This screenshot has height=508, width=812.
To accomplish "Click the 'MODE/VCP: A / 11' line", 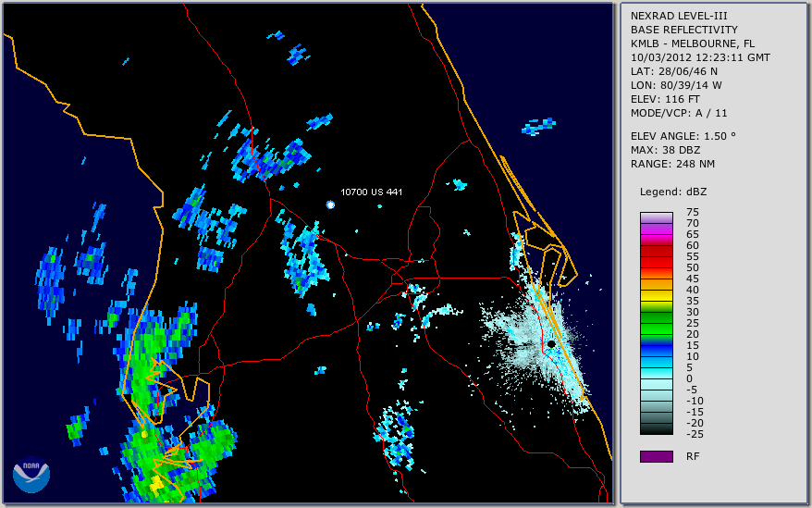I will pyautogui.click(x=679, y=113).
